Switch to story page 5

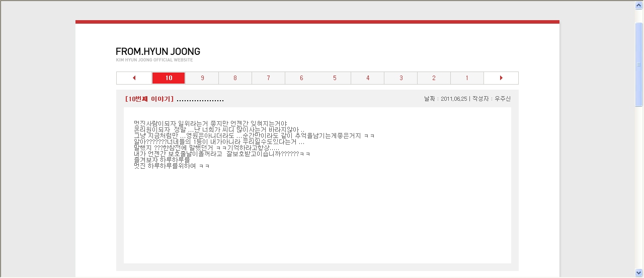(x=335, y=78)
